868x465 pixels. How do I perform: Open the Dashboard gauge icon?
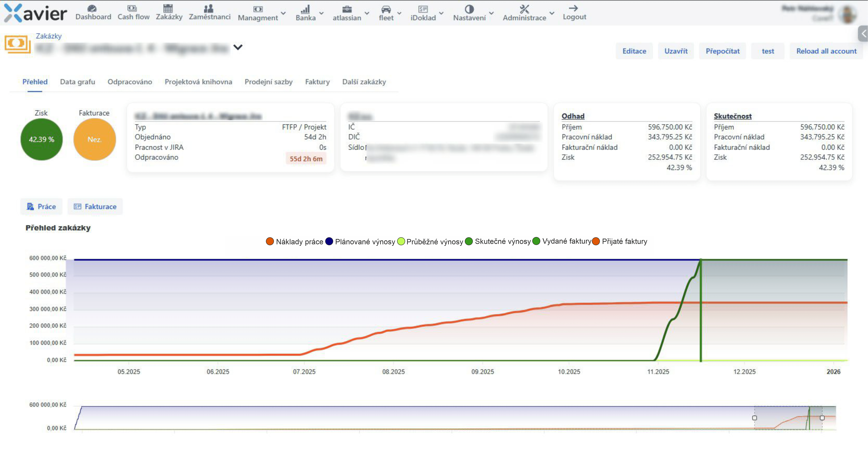click(x=92, y=8)
